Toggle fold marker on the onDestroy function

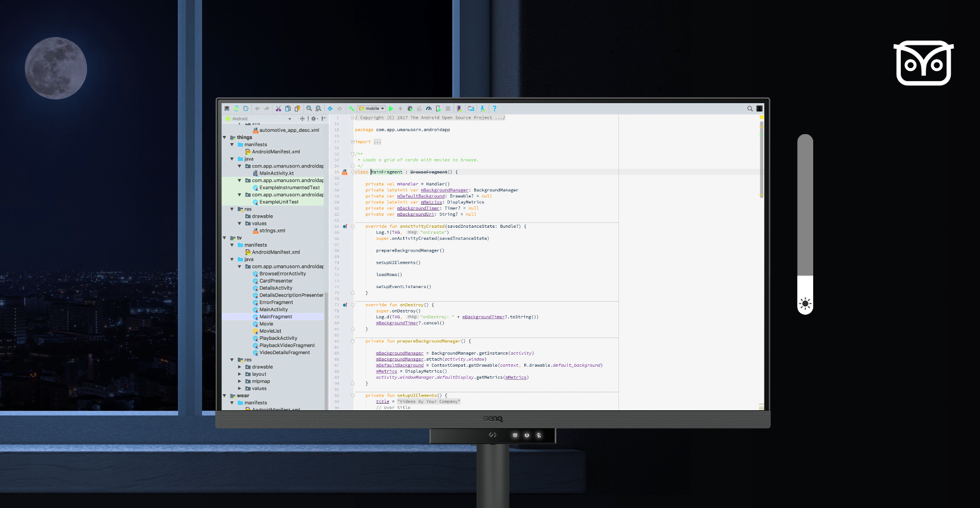pyautogui.click(x=353, y=305)
